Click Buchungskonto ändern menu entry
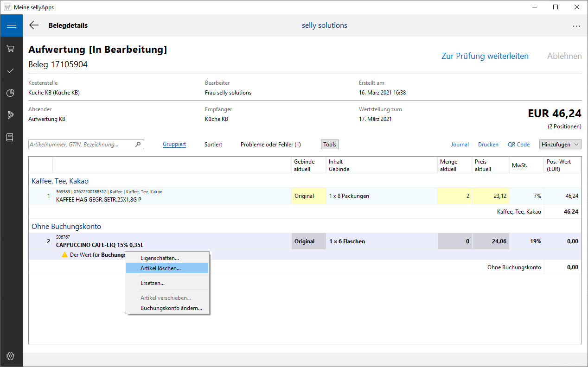Image resolution: width=588 pixels, height=367 pixels. click(171, 308)
